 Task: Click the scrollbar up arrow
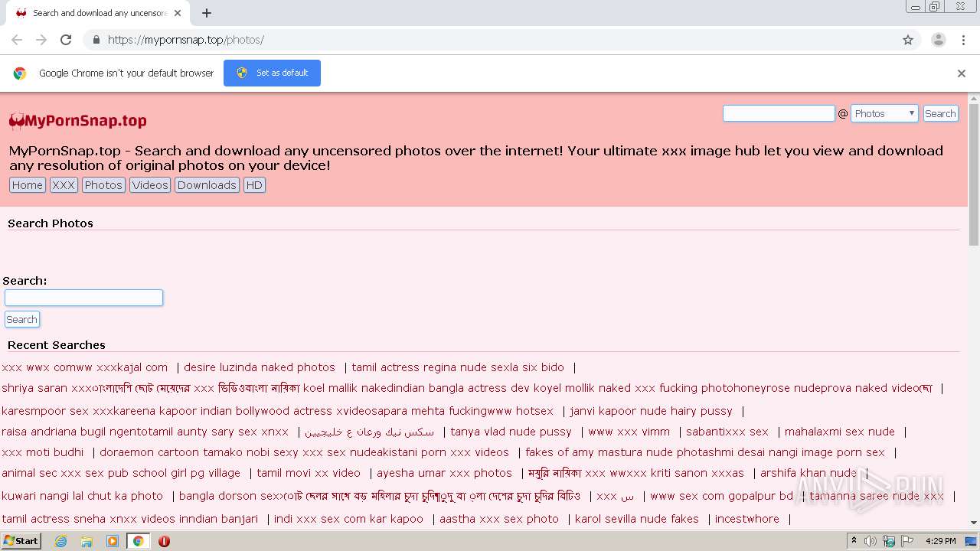pos(974,98)
